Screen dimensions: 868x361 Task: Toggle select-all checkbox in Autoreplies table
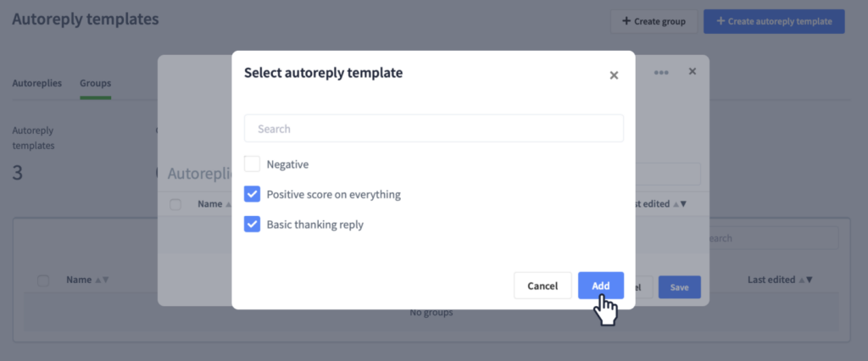(175, 204)
